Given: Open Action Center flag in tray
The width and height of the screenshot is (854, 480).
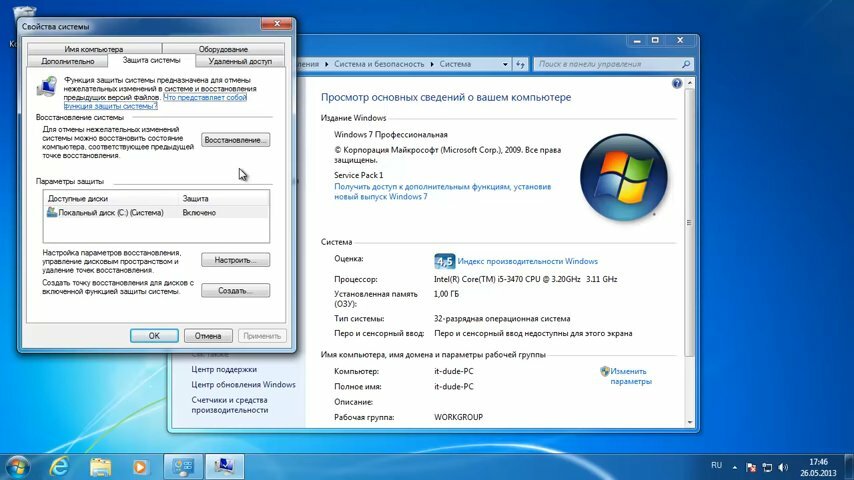Looking at the screenshot, I should [x=751, y=467].
